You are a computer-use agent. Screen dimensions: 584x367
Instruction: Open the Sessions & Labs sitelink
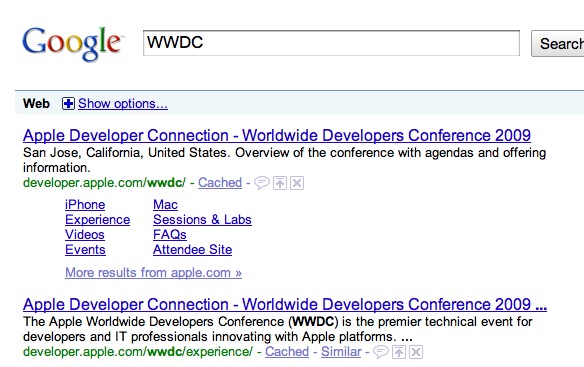point(202,219)
